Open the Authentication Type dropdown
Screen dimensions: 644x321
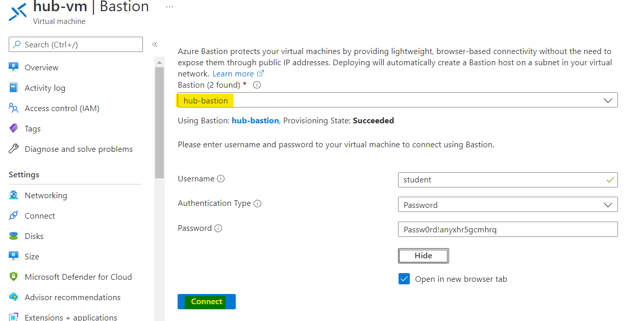[608, 205]
